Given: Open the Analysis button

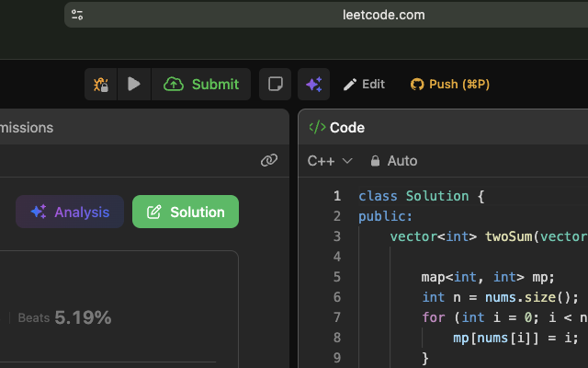Looking at the screenshot, I should [70, 212].
